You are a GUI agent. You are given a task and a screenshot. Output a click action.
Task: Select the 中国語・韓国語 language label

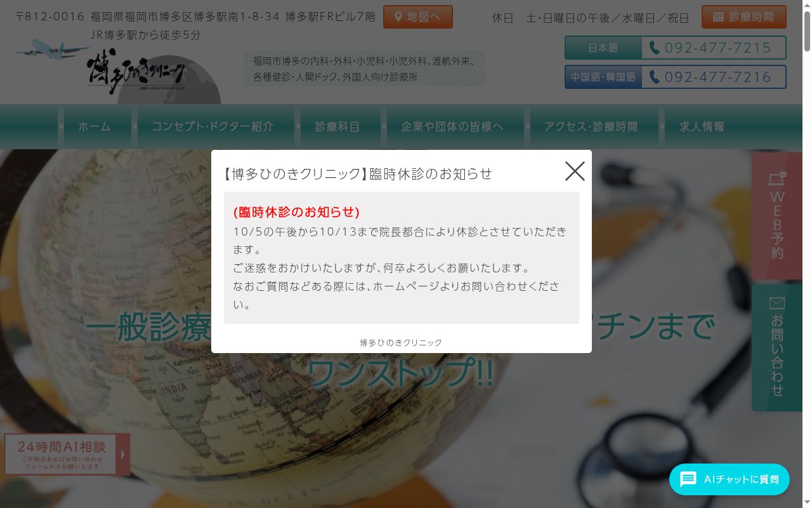click(x=603, y=77)
